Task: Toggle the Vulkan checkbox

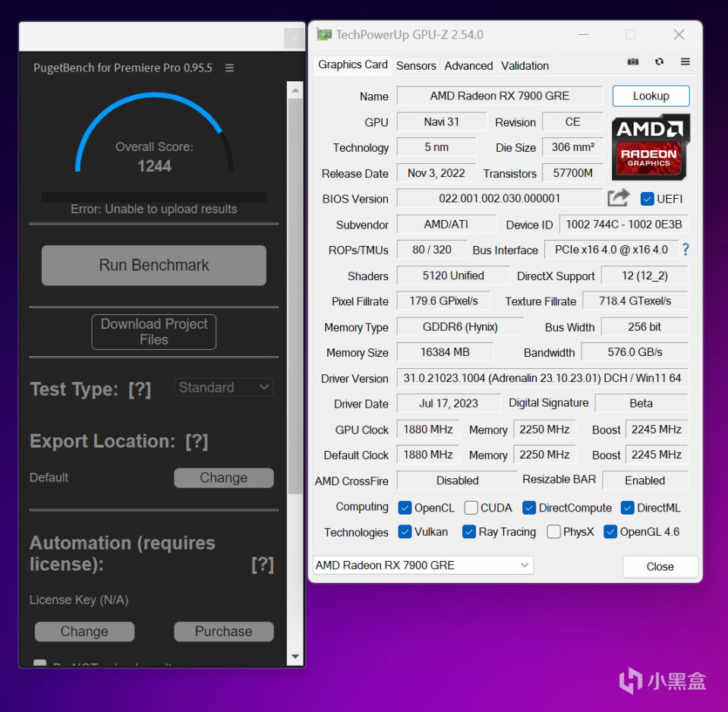Action: 405,531
